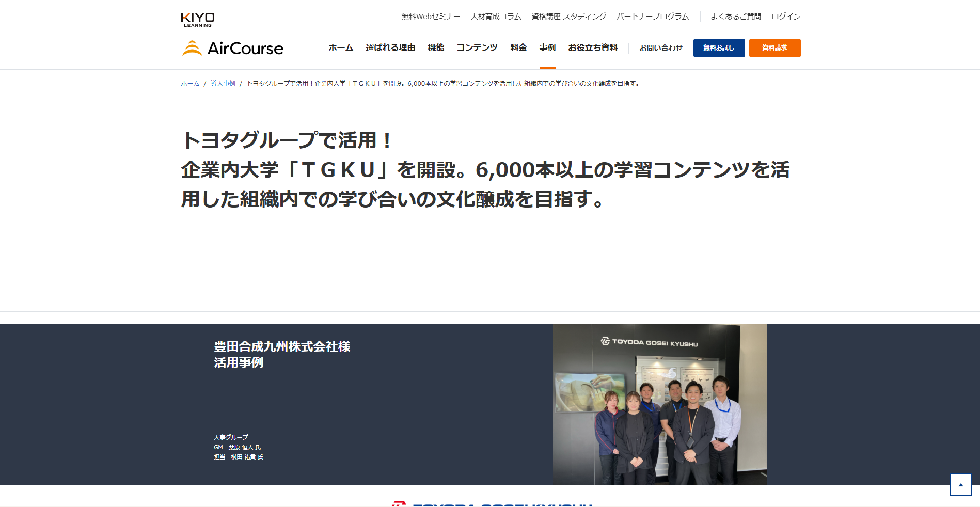Click the AirCourse logo
The width and height of the screenshot is (980, 507).
[x=233, y=48]
